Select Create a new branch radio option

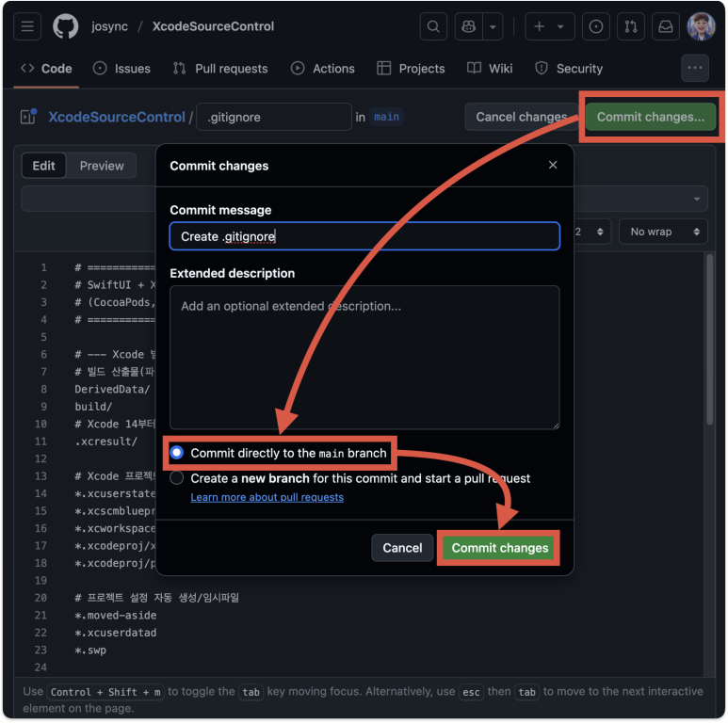[176, 478]
